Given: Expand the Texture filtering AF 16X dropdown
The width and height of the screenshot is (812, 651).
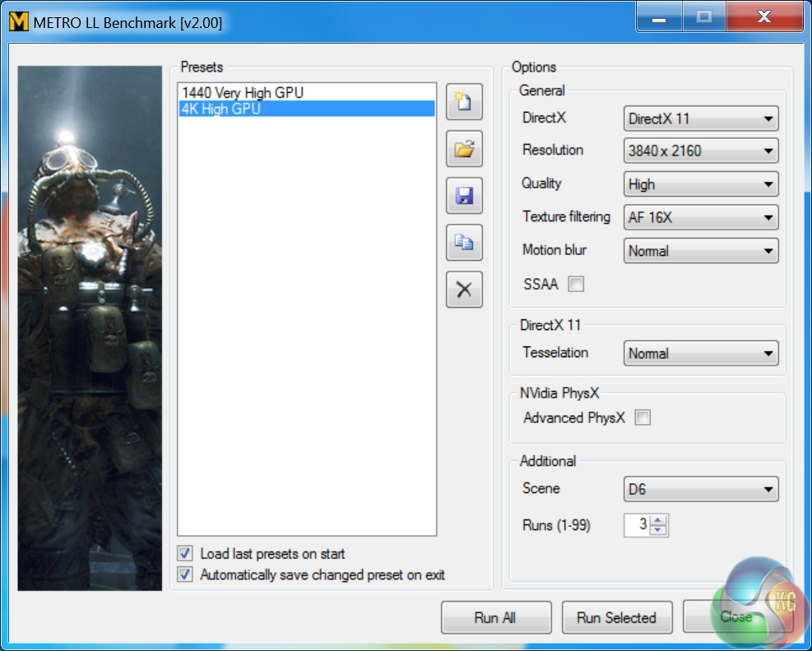Looking at the screenshot, I should 701,217.
